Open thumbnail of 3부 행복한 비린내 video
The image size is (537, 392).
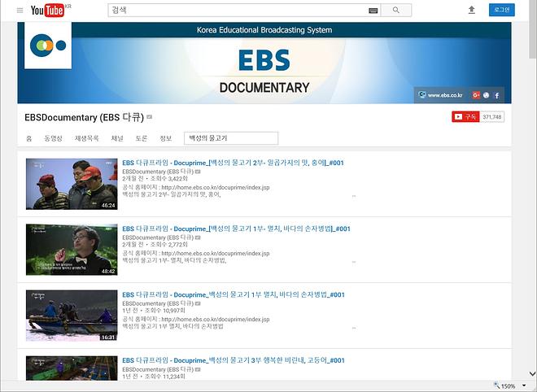point(72,368)
